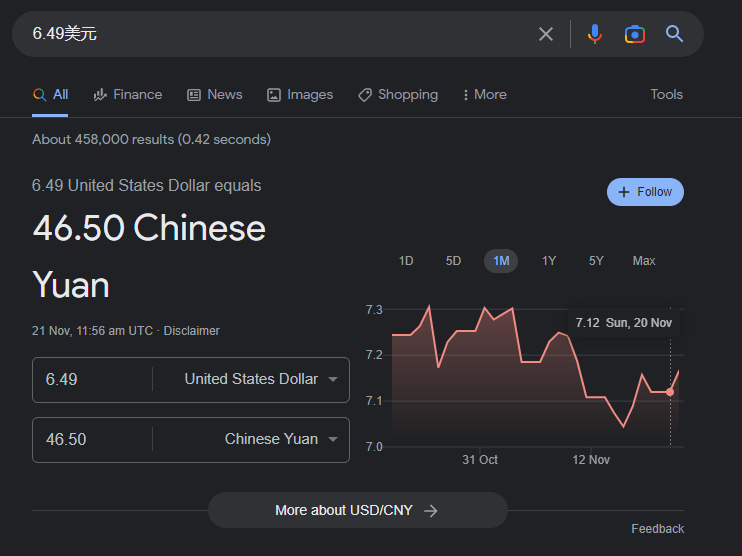The height and width of the screenshot is (556, 742).
Task: Click the chart data point marker
Action: coord(670,392)
